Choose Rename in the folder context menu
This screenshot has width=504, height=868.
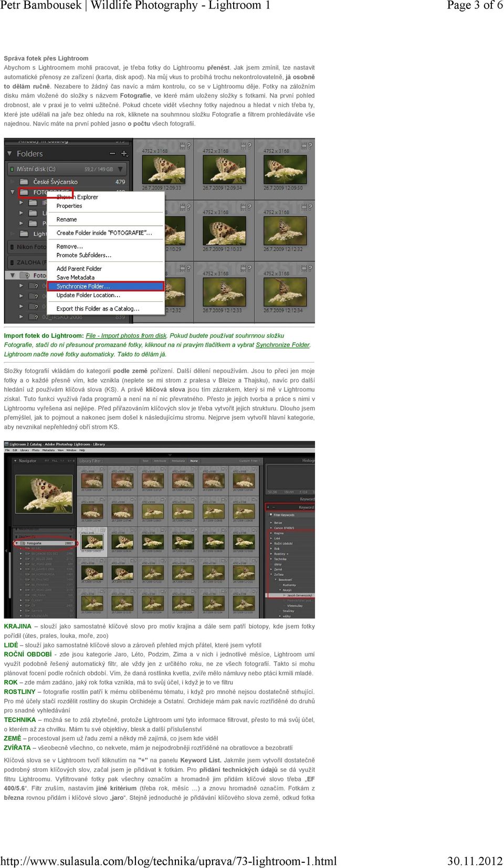coord(67,219)
